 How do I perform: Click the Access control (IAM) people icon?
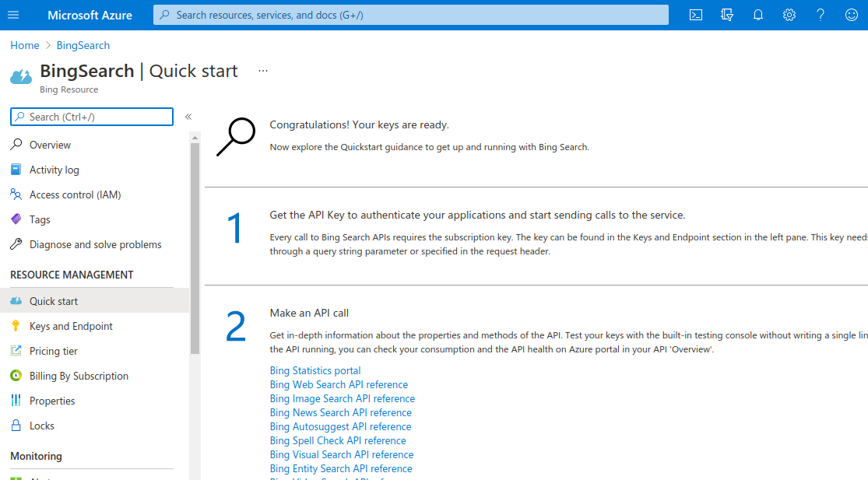tap(16, 194)
